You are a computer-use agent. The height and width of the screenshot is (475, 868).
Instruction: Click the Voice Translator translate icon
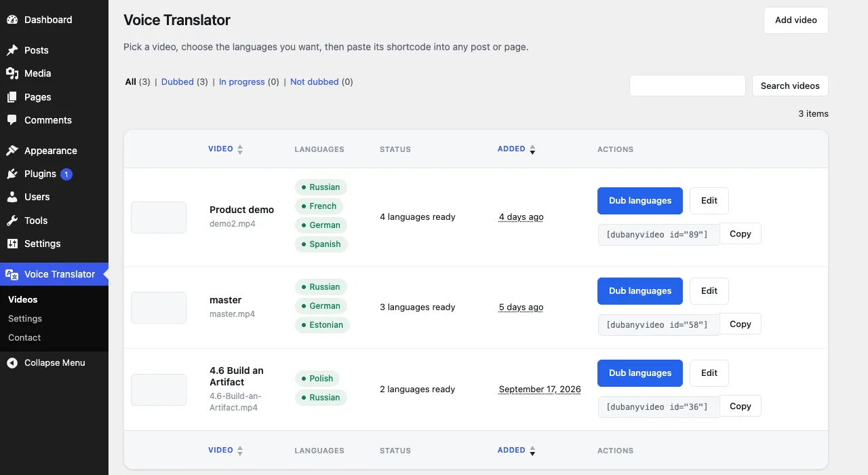coord(12,274)
